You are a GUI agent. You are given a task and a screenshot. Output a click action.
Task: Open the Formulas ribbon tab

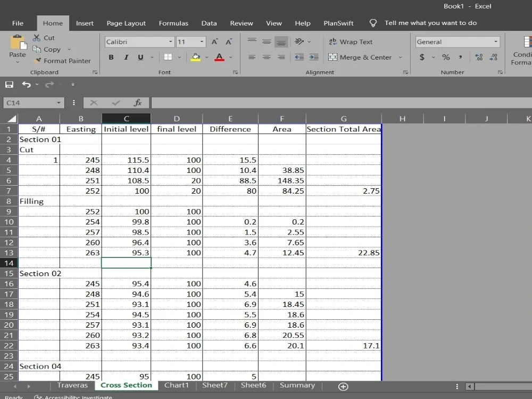point(173,23)
